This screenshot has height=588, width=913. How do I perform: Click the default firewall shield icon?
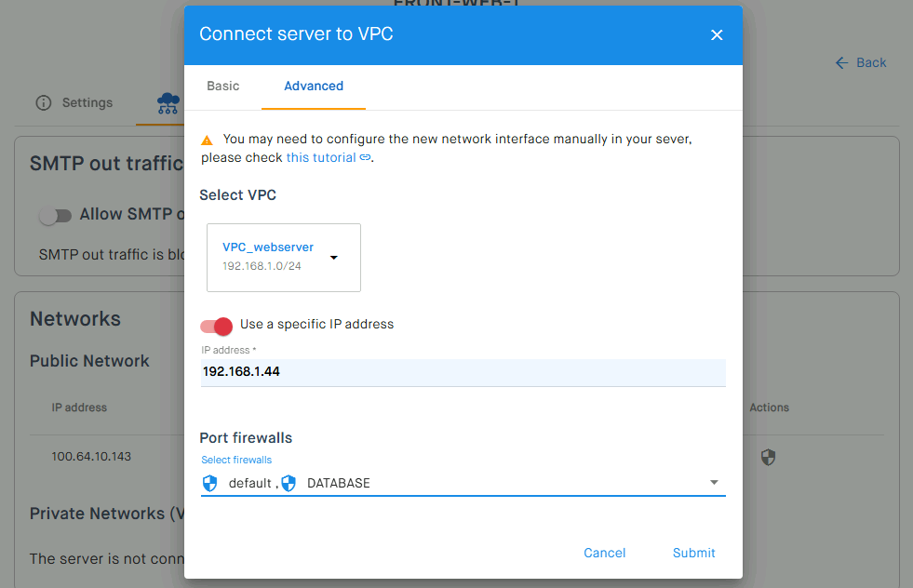(x=209, y=483)
